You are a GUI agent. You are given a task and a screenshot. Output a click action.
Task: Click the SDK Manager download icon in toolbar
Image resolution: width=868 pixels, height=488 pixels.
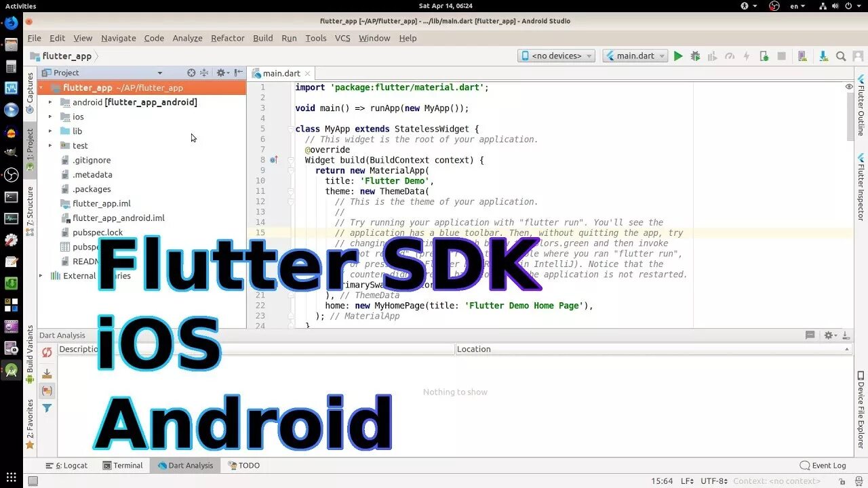pos(824,56)
